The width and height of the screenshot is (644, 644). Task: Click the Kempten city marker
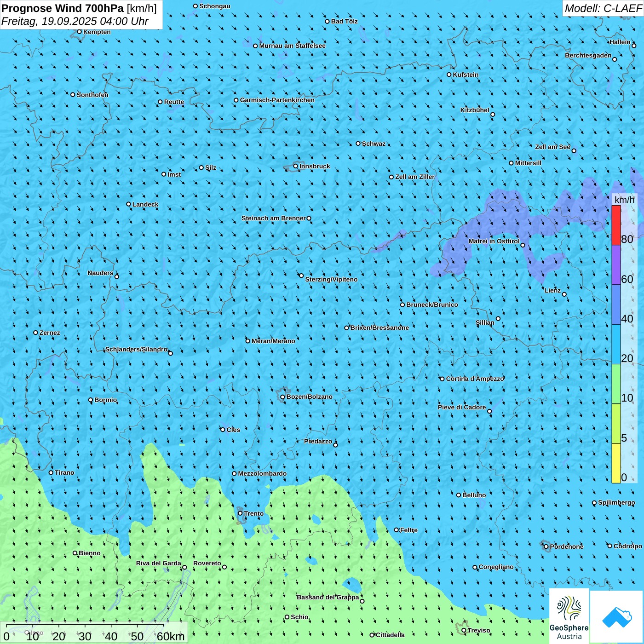coord(79,32)
